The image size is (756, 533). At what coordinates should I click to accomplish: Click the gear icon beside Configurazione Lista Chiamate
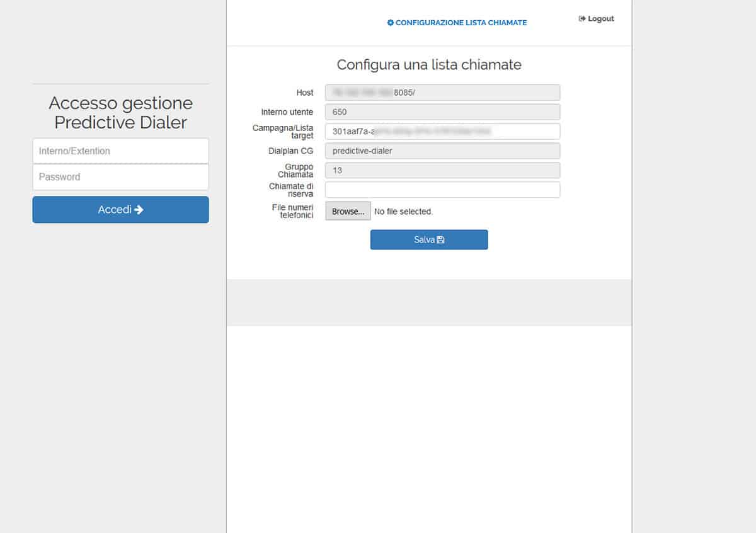[x=391, y=23]
